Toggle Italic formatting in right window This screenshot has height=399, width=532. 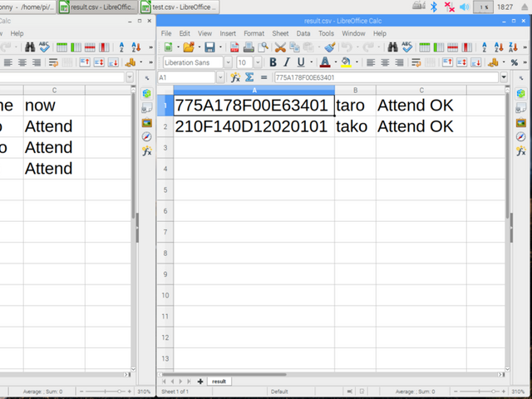[287, 62]
